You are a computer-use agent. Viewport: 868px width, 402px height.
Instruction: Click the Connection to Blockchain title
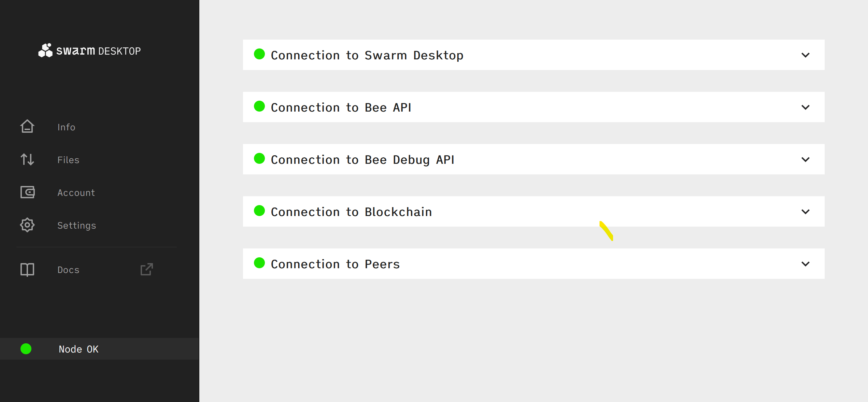pos(351,212)
